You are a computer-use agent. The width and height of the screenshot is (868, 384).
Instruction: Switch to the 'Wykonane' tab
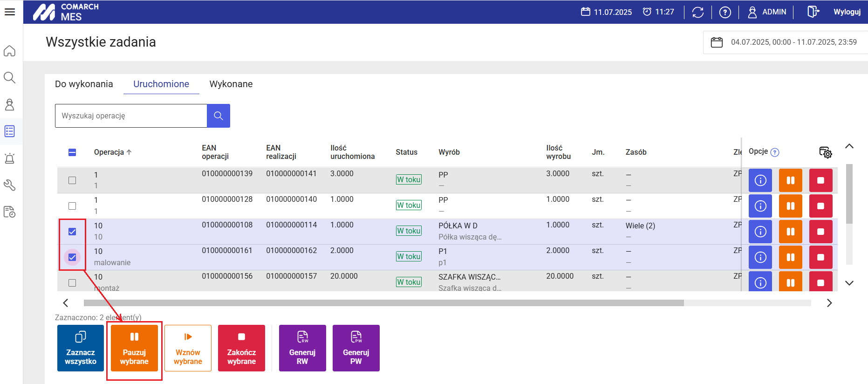pyautogui.click(x=231, y=84)
